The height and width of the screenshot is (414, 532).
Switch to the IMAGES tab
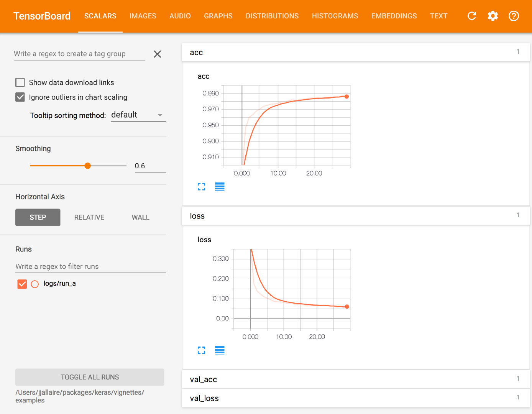click(x=143, y=16)
